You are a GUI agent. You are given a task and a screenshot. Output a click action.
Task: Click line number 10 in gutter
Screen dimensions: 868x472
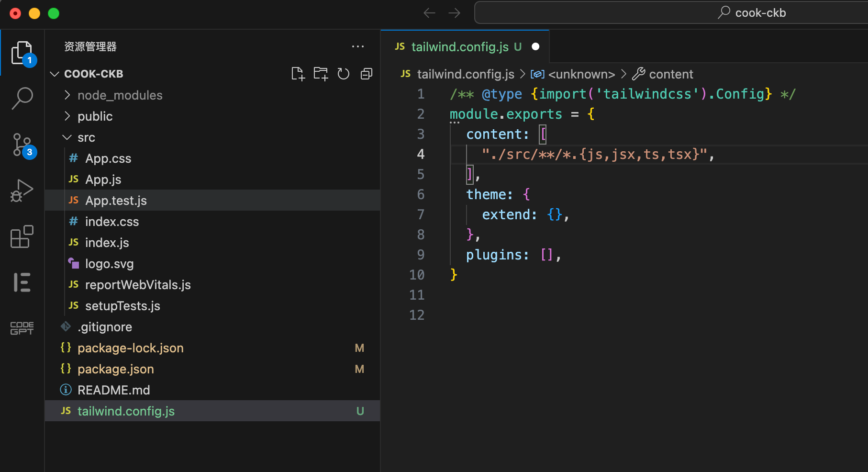pos(417,275)
